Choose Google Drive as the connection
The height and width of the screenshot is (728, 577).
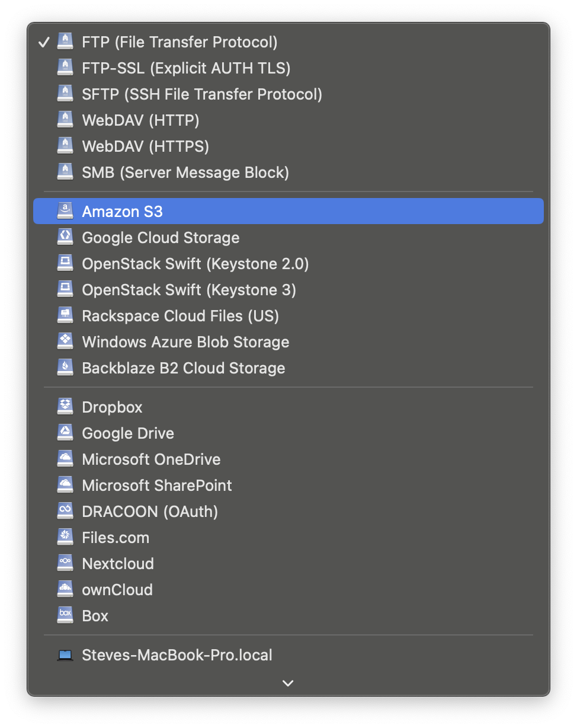pyautogui.click(x=288, y=433)
